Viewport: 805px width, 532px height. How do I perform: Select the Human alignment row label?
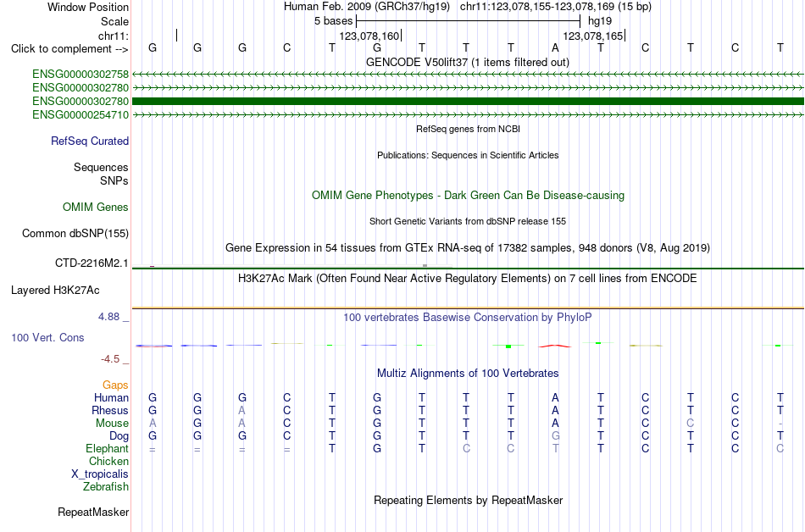click(x=111, y=397)
